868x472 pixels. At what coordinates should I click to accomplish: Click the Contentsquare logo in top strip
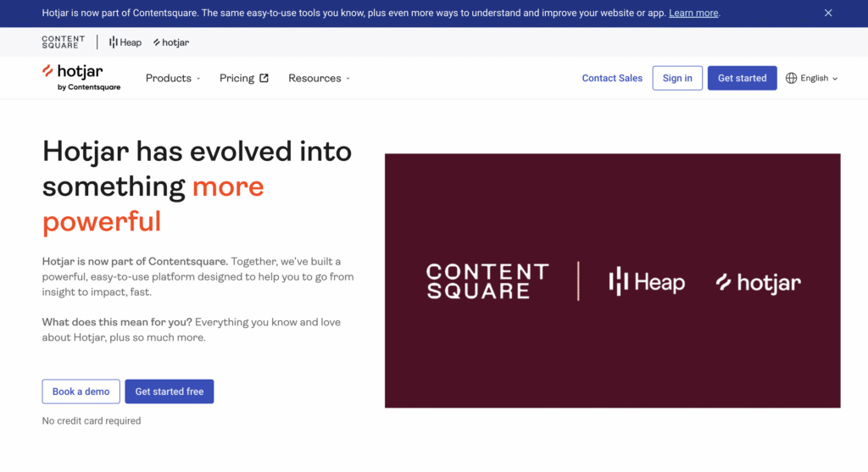pyautogui.click(x=64, y=42)
